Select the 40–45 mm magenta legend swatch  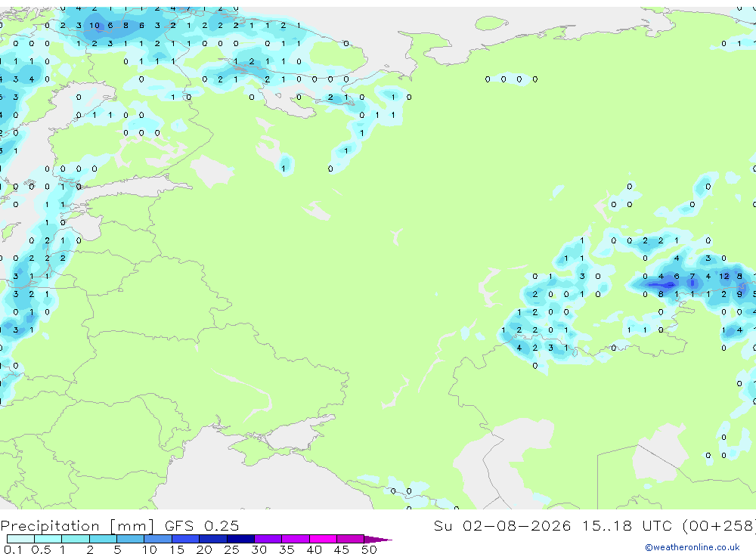[x=323, y=539]
